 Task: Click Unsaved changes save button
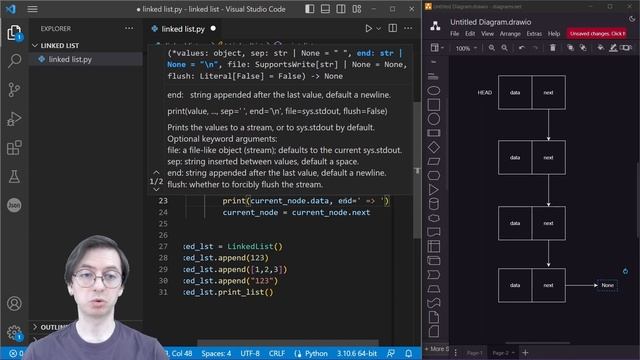pos(597,33)
